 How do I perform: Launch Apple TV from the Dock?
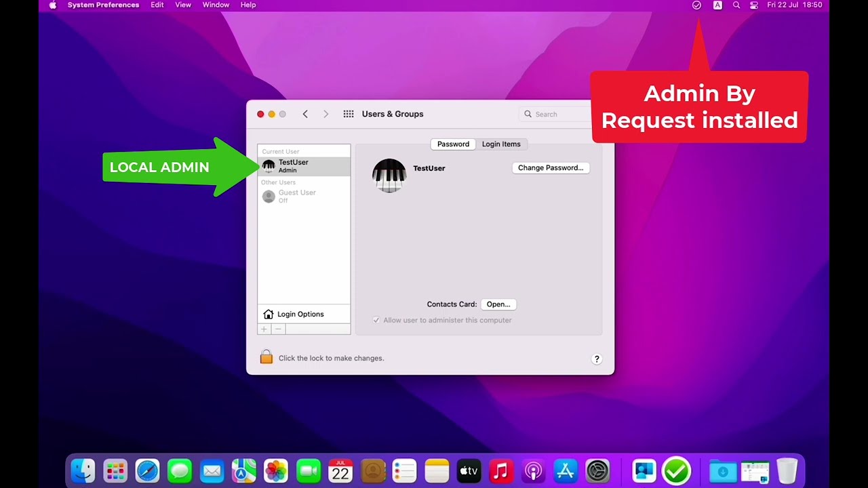pyautogui.click(x=469, y=470)
